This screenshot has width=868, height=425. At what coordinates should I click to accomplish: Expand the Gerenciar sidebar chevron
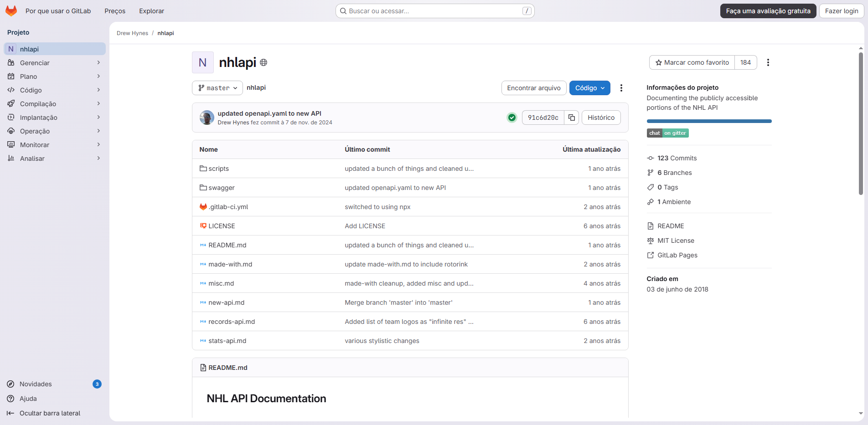[x=98, y=62]
